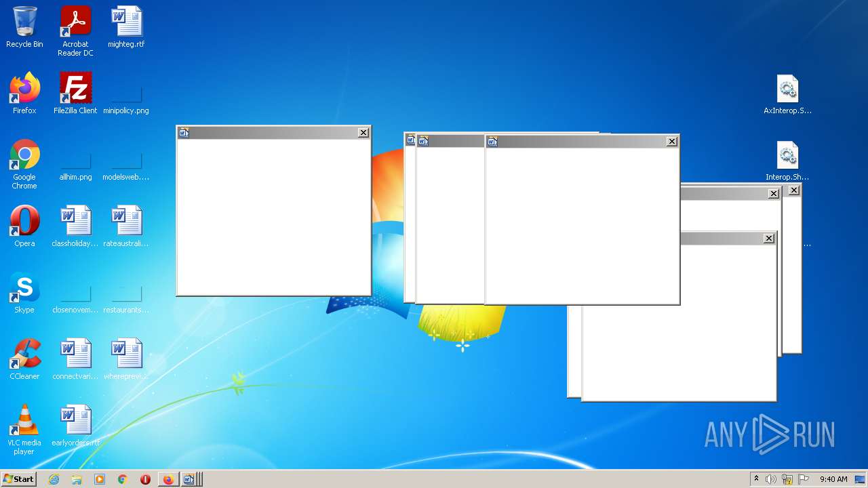This screenshot has height=488, width=868.
Task: Close the front center blank window
Action: coord(672,142)
